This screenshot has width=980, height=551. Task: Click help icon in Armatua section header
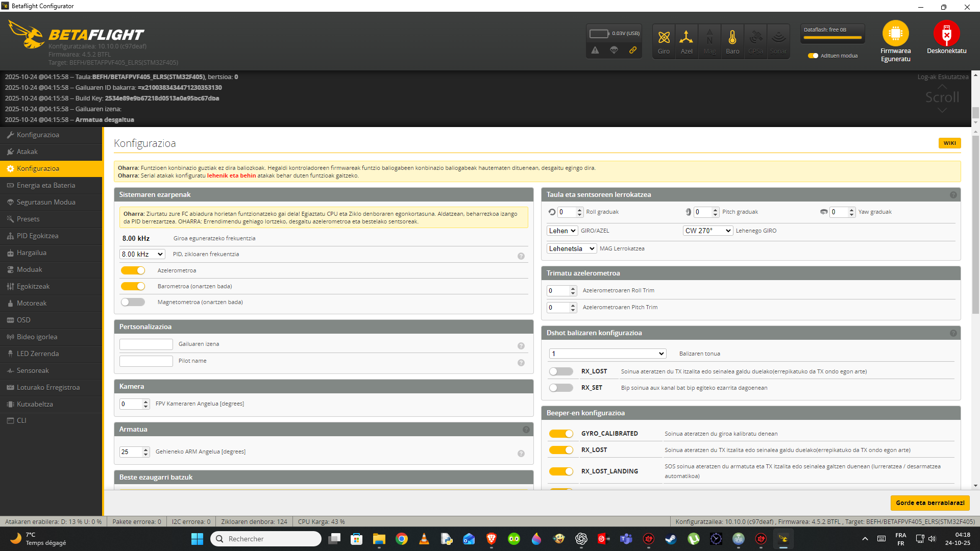526,430
